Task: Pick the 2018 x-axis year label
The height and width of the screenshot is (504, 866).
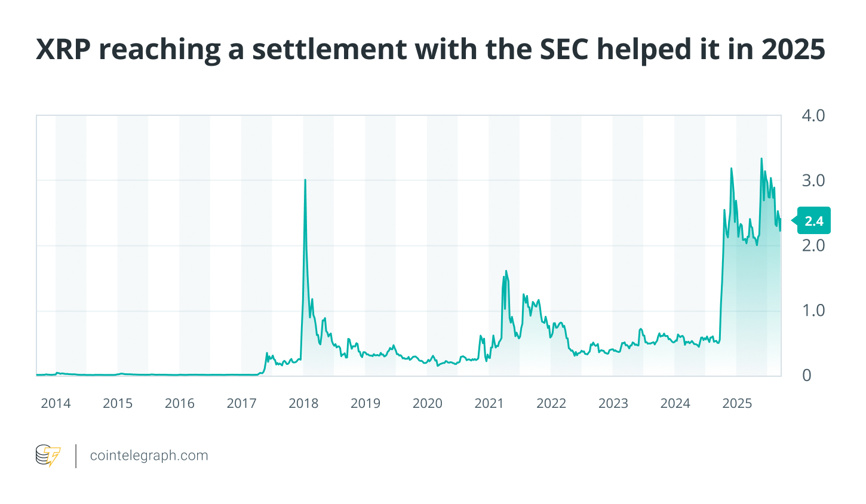Action: tap(303, 404)
